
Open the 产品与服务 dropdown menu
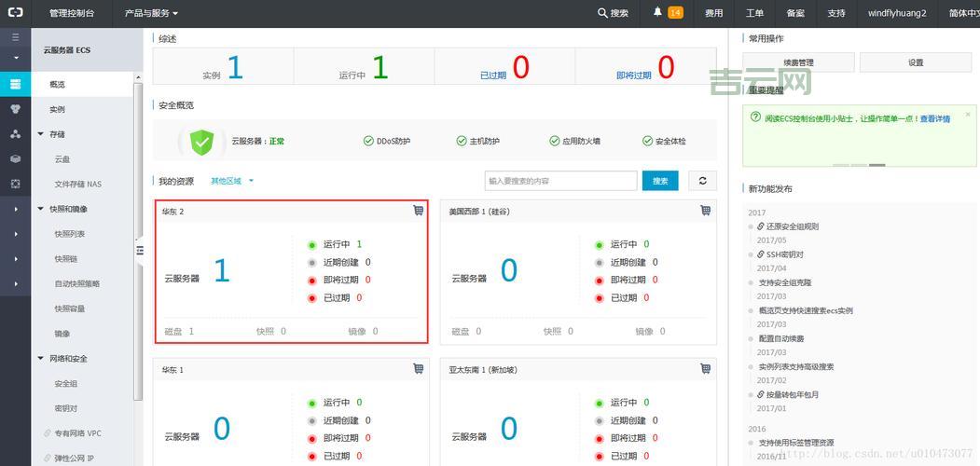tap(151, 13)
